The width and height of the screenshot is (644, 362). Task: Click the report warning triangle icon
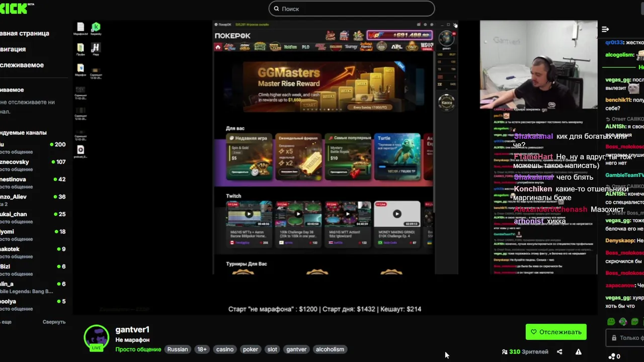pos(579,352)
